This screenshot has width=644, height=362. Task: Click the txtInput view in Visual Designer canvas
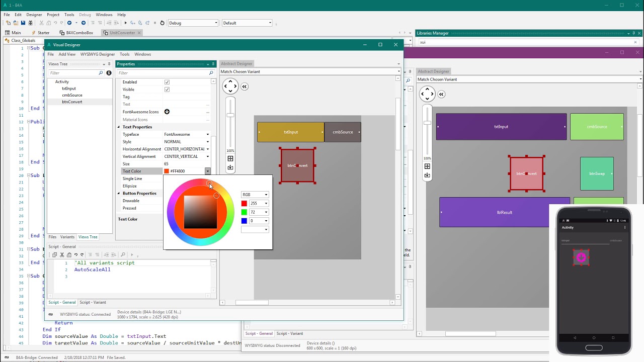click(x=291, y=132)
